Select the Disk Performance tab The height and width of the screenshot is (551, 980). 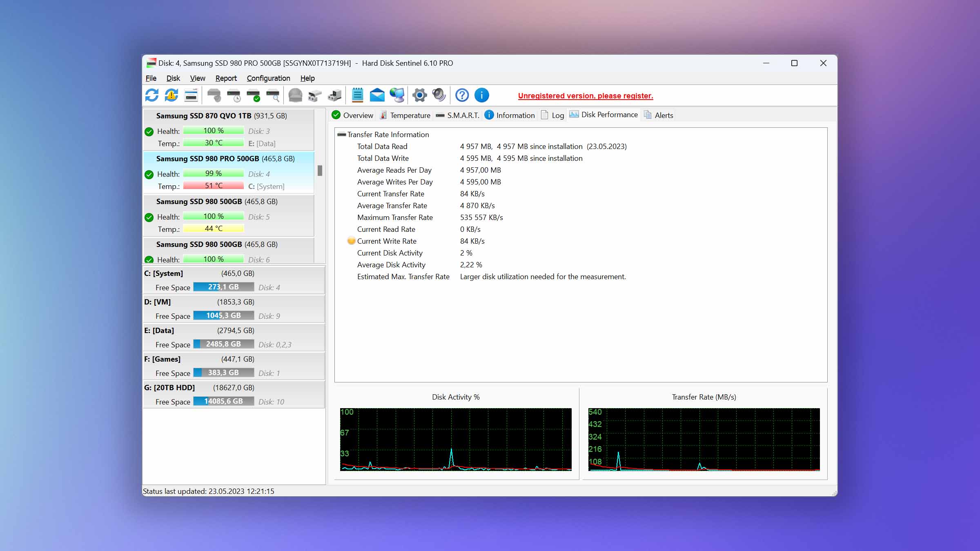604,115
